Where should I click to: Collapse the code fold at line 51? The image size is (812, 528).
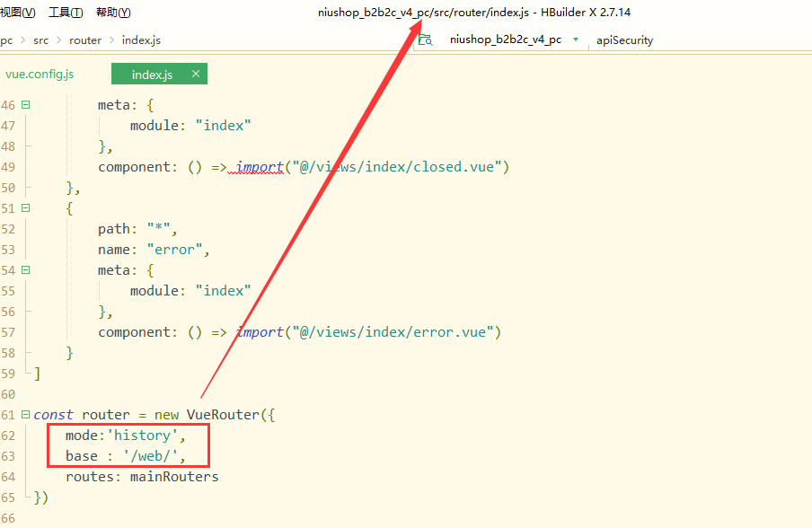pyautogui.click(x=26, y=208)
